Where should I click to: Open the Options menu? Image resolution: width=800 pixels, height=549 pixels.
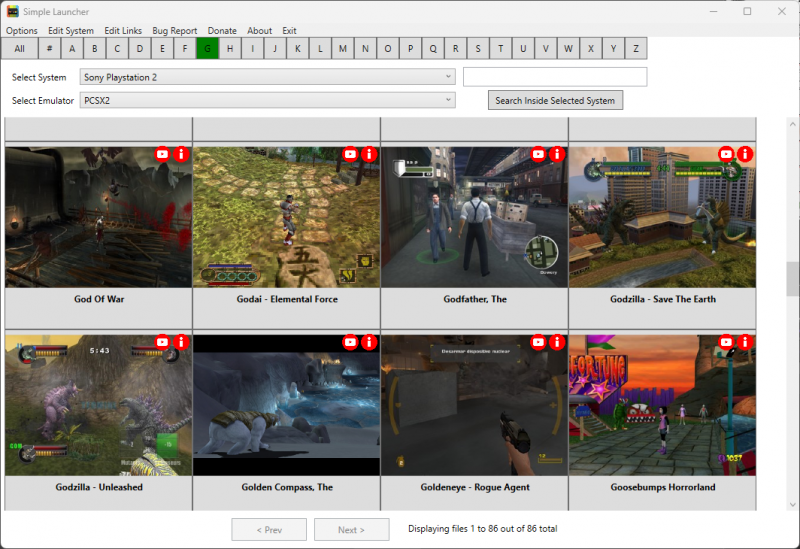tap(21, 31)
